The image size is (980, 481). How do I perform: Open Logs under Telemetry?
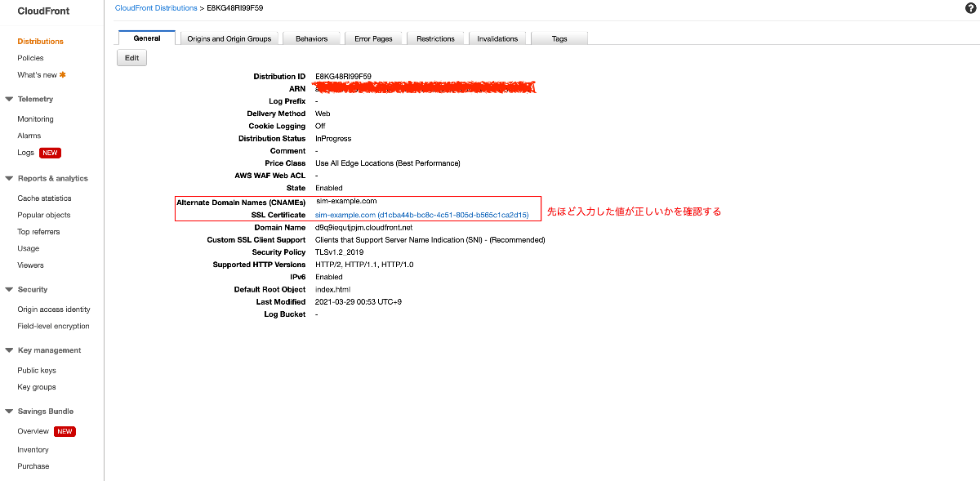tap(25, 153)
